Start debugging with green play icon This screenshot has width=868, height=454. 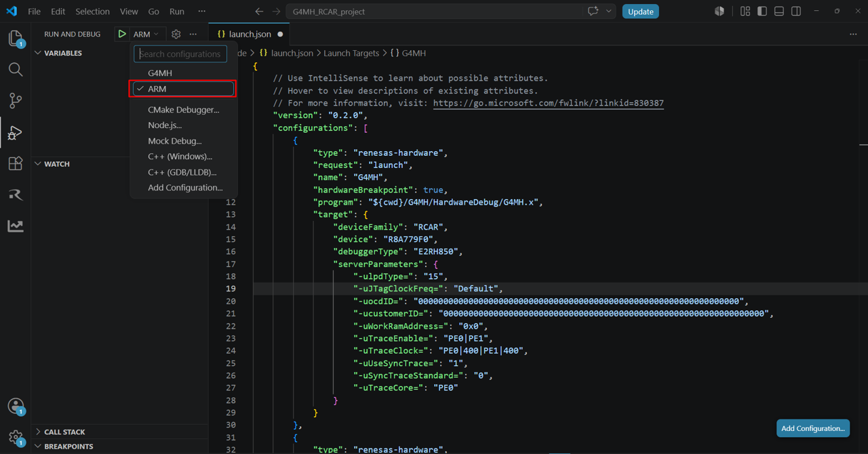click(122, 34)
